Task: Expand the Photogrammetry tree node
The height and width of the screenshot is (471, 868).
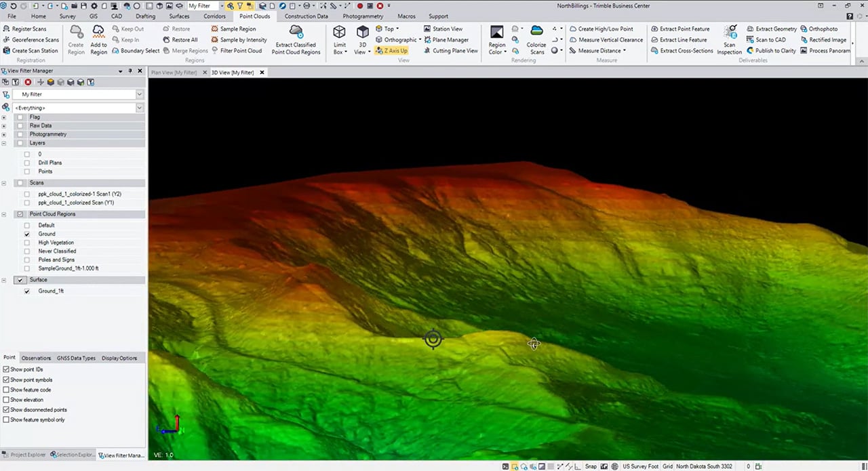Action: pos(4,134)
